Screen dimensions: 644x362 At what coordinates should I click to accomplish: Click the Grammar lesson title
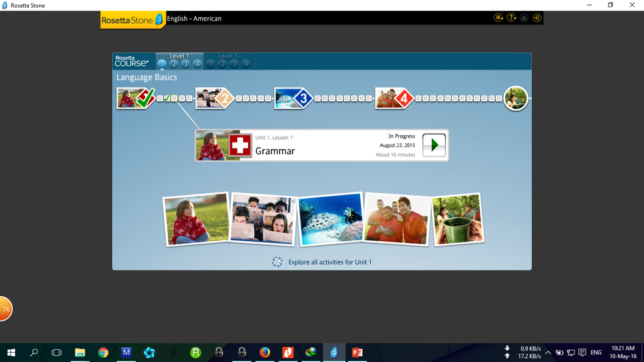point(275,151)
